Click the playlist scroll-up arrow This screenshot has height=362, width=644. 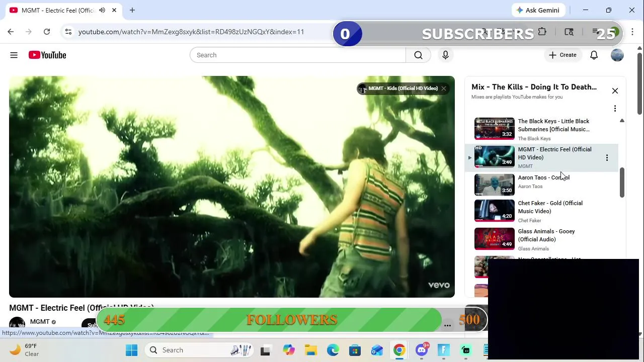(x=622, y=121)
